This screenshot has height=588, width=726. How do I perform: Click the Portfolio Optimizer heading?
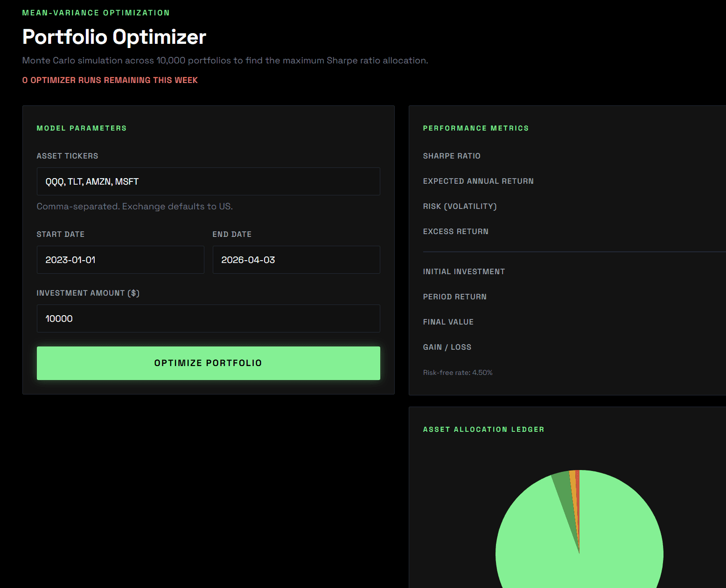pyautogui.click(x=114, y=37)
